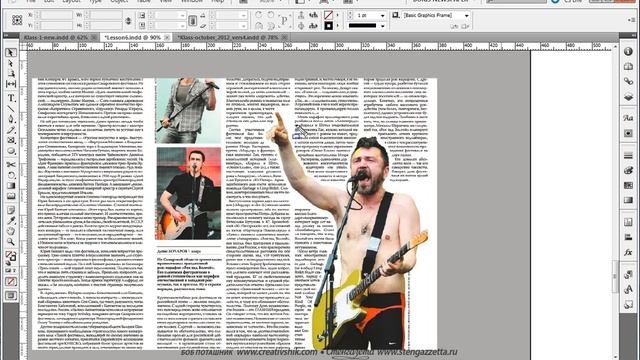Toggle Apply None in the toolbox

(11, 282)
